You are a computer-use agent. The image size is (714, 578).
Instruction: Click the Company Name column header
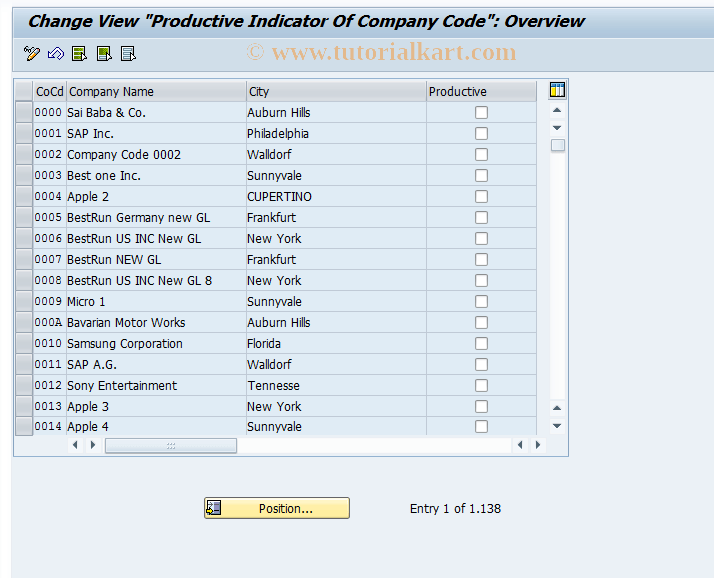pos(156,92)
